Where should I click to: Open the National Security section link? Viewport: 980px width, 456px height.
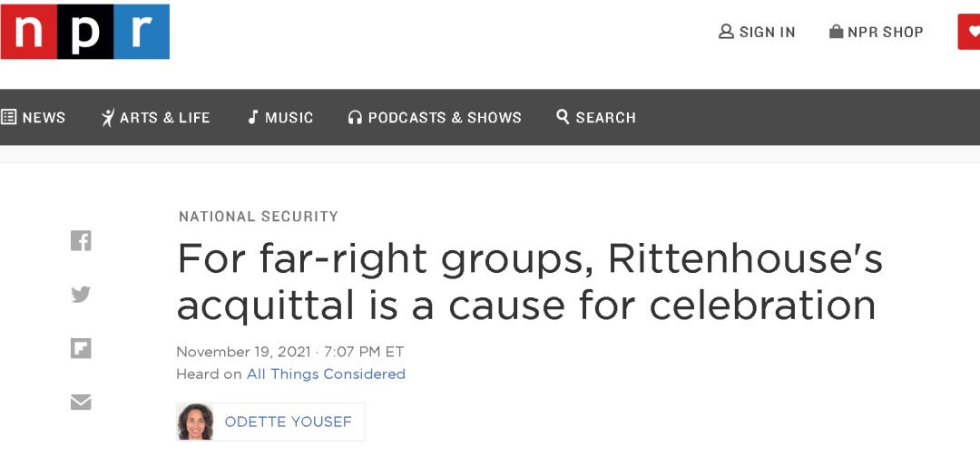pos(259,217)
